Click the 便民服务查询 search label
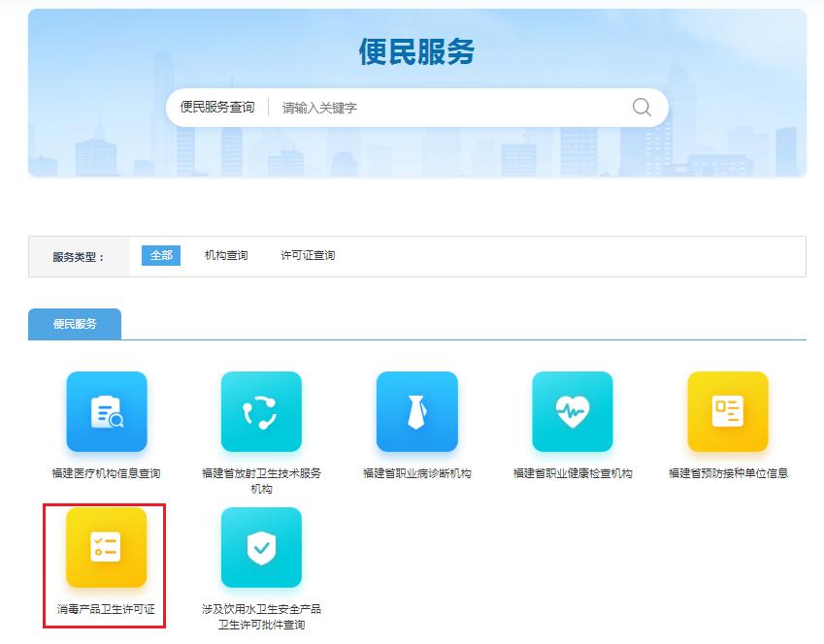Viewport: 824px width, 644px height. [217, 108]
